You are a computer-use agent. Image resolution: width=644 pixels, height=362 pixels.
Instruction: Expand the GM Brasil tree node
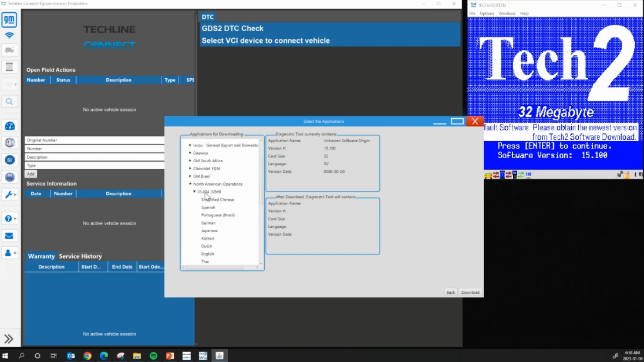point(190,176)
